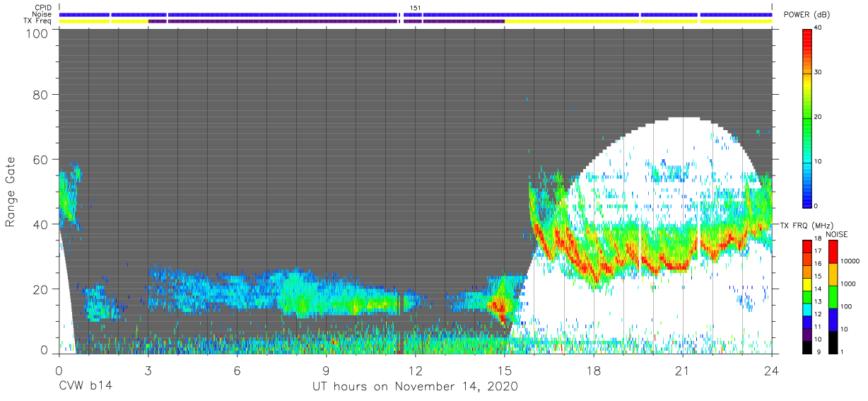Click the 60 tick on Range Gate axis
Image resolution: width=868 pixels, height=401 pixels.
(x=41, y=159)
